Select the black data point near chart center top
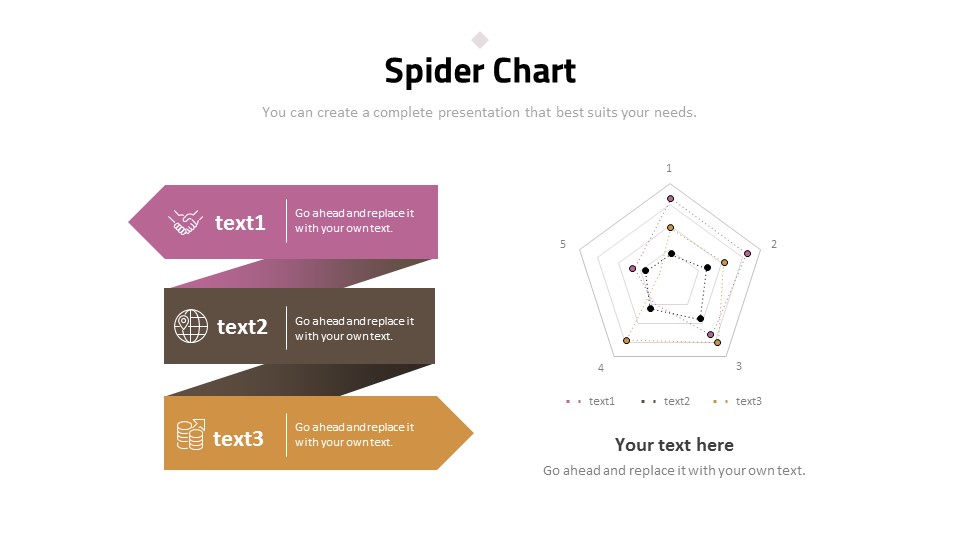The image size is (960, 540). point(672,253)
